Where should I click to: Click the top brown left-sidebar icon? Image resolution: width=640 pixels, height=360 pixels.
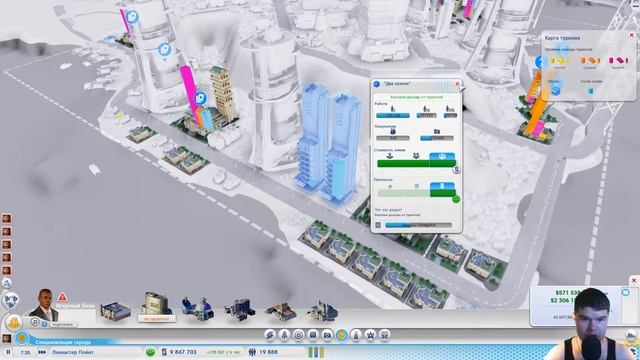[7, 219]
